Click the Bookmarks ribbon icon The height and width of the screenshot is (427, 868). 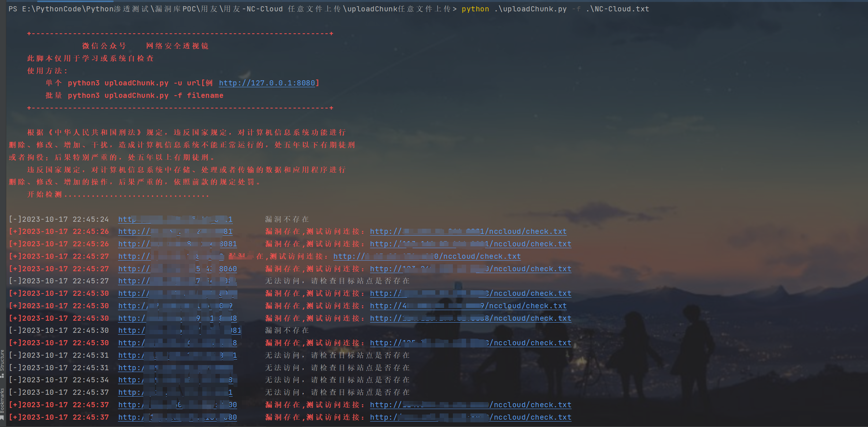tap(2, 417)
